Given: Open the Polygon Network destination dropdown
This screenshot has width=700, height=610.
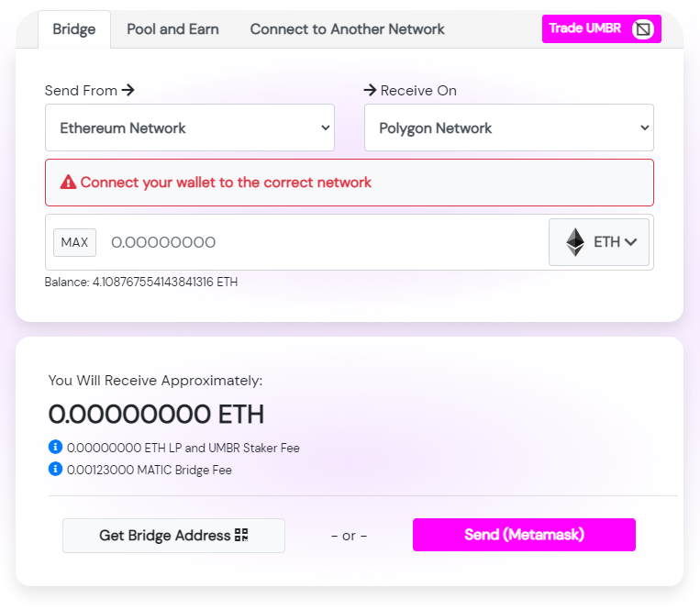Looking at the screenshot, I should coord(508,128).
